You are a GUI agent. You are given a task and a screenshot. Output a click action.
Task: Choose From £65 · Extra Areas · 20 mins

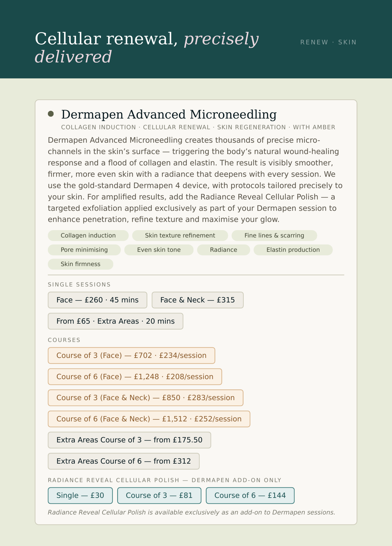coord(116,321)
